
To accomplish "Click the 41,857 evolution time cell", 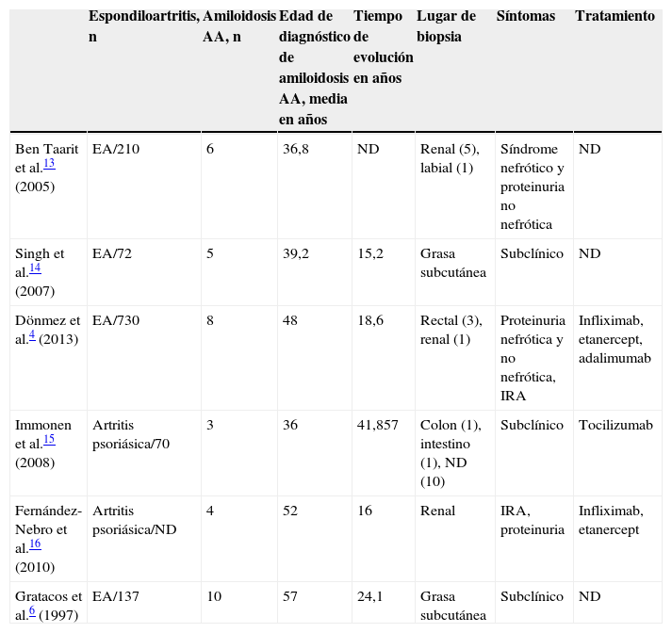I will [x=379, y=426].
